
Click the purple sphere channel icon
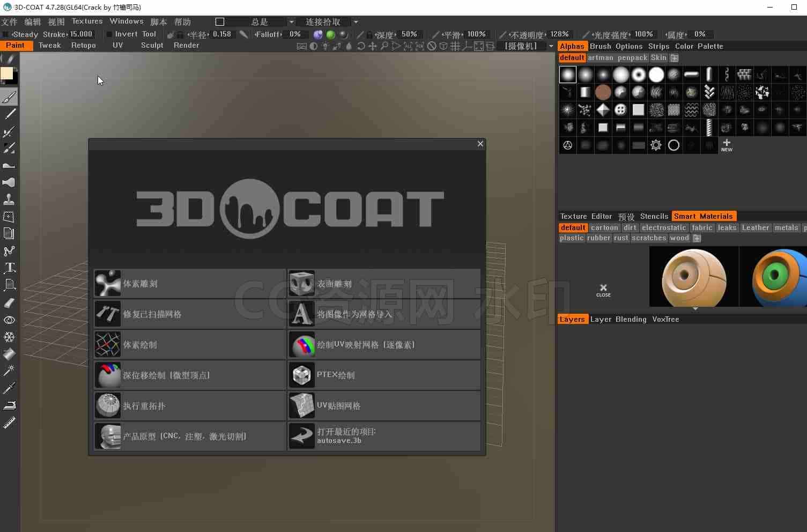click(318, 34)
